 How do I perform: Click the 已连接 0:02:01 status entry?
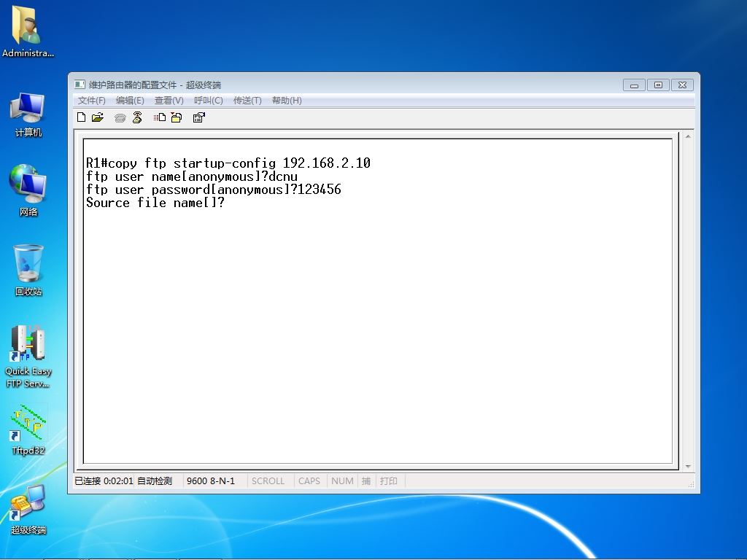[104, 481]
